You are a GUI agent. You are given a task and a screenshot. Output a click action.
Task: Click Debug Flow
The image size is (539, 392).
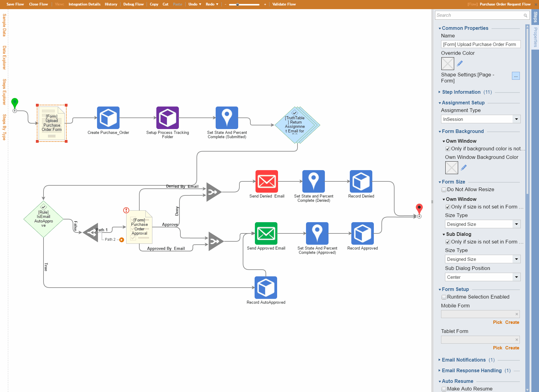(134, 4)
